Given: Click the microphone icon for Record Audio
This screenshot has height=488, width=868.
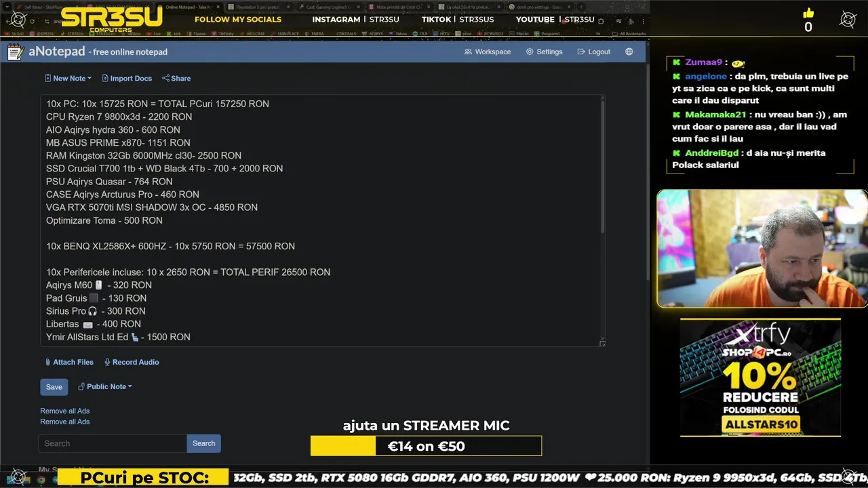Looking at the screenshot, I should pos(107,363).
